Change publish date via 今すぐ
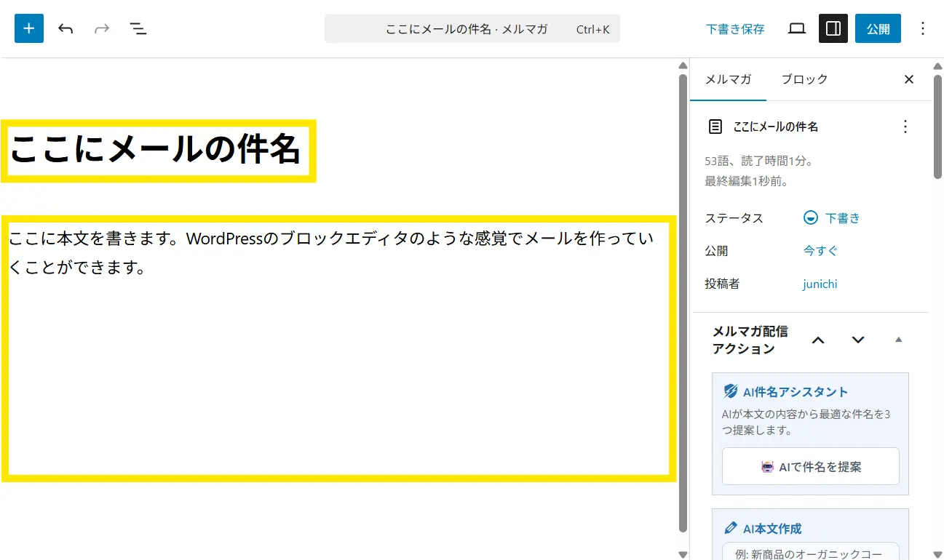 coord(820,251)
